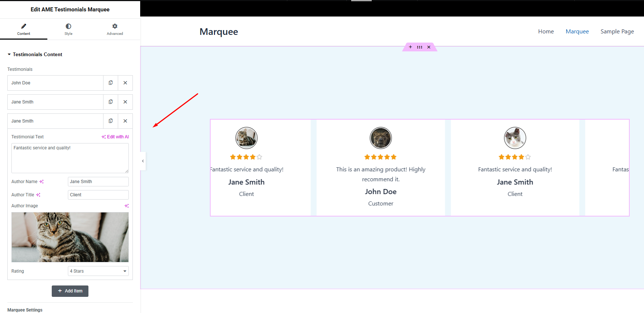Open the Advanced tab
The width and height of the screenshot is (644, 313).
click(115, 29)
